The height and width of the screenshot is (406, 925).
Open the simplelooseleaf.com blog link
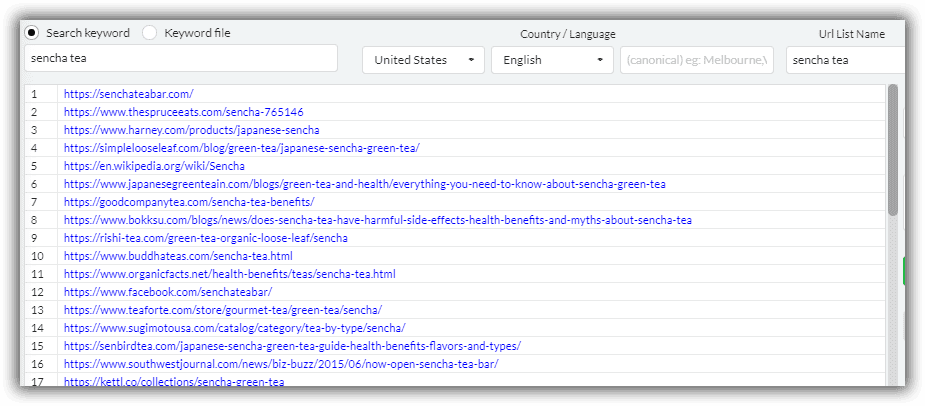coord(242,148)
